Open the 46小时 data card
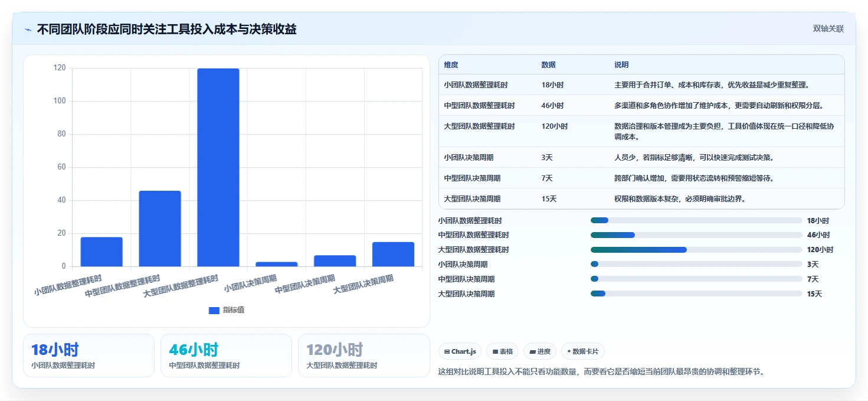 [226, 356]
